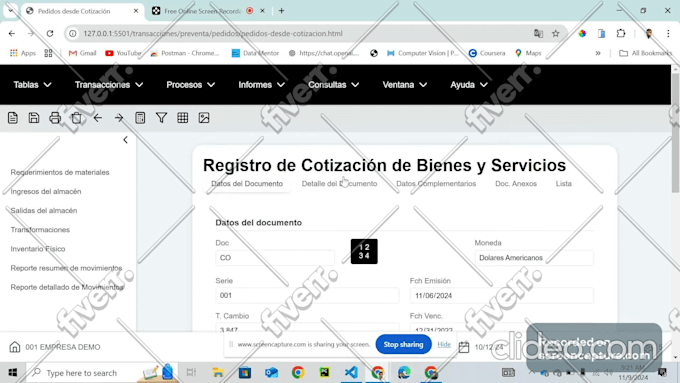The height and width of the screenshot is (383, 680).
Task: Click the calendar icon in footer
Action: 464,347
